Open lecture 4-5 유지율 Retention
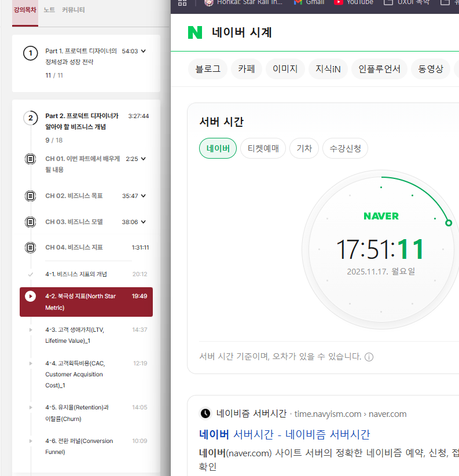The height and width of the screenshot is (476, 459). tap(77, 413)
